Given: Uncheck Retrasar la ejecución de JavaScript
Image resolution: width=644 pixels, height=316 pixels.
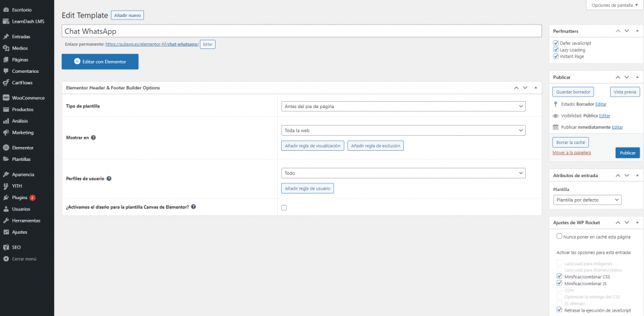Looking at the screenshot, I should pos(559,310).
